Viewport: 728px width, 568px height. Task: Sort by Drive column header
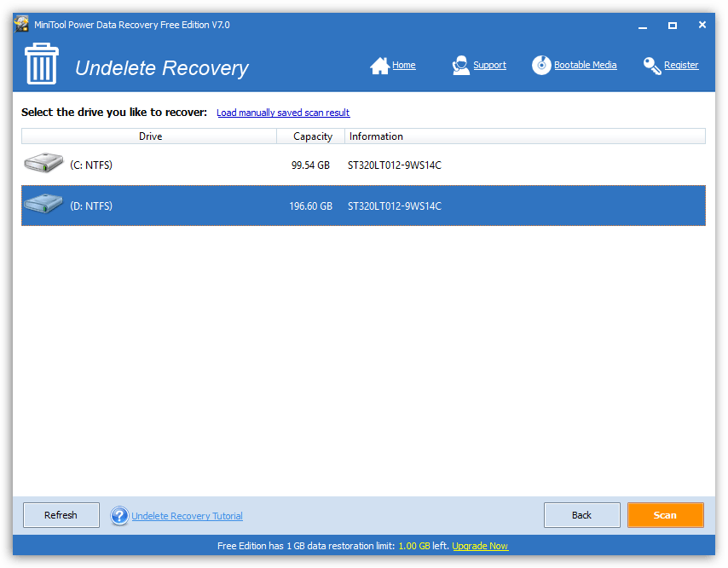click(150, 136)
